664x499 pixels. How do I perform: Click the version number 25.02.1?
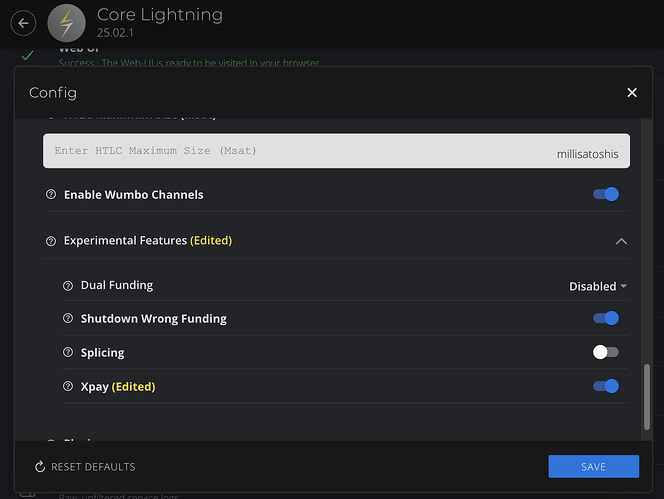click(x=115, y=33)
